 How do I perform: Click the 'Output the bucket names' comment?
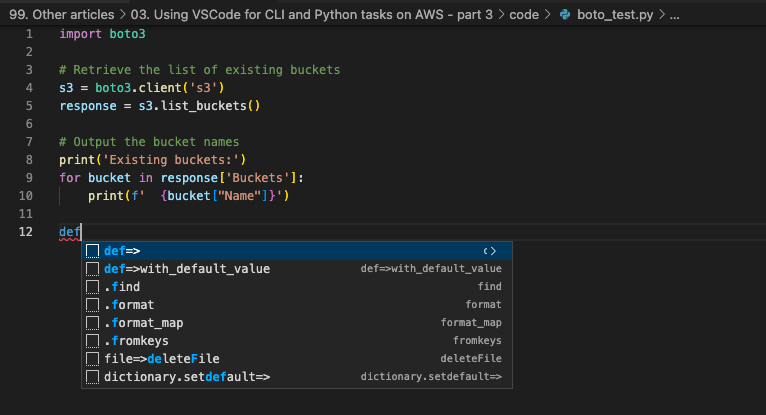tap(149, 142)
